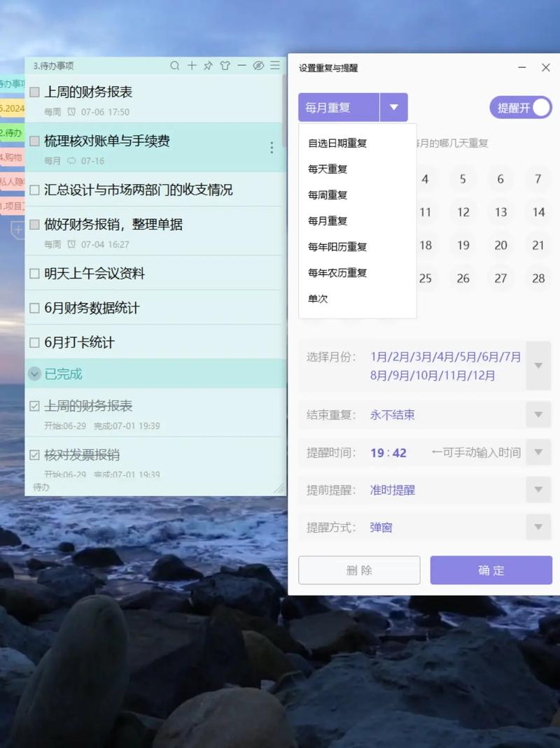Select day 19 in the monthly grid
Image resolution: width=560 pixels, height=748 pixels.
point(463,245)
